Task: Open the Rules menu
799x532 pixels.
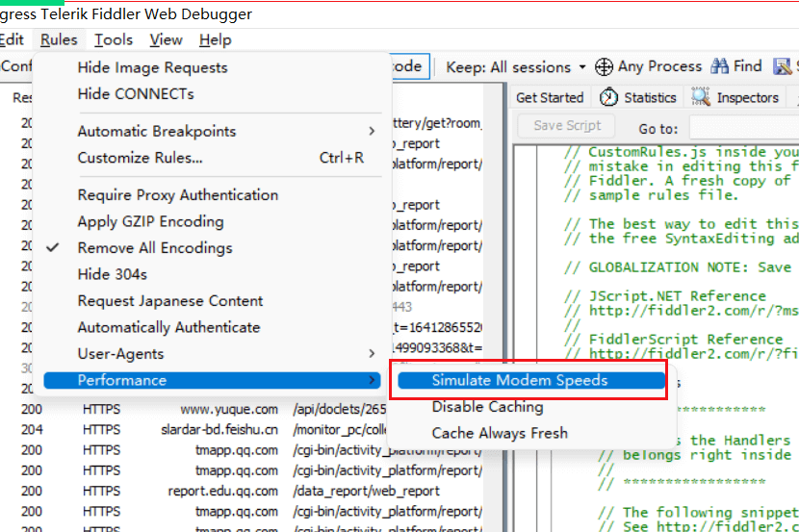Action: pyautogui.click(x=59, y=39)
